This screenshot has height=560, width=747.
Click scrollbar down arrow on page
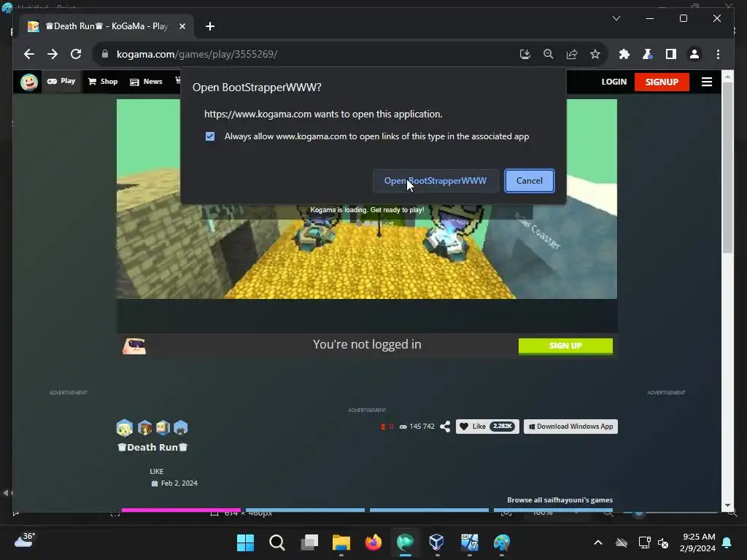727,505
